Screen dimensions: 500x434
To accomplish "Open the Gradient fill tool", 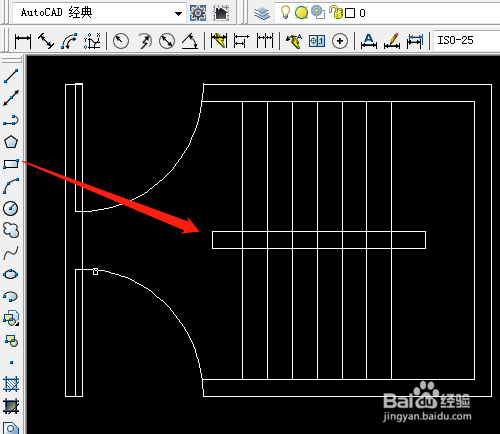I will (x=11, y=406).
